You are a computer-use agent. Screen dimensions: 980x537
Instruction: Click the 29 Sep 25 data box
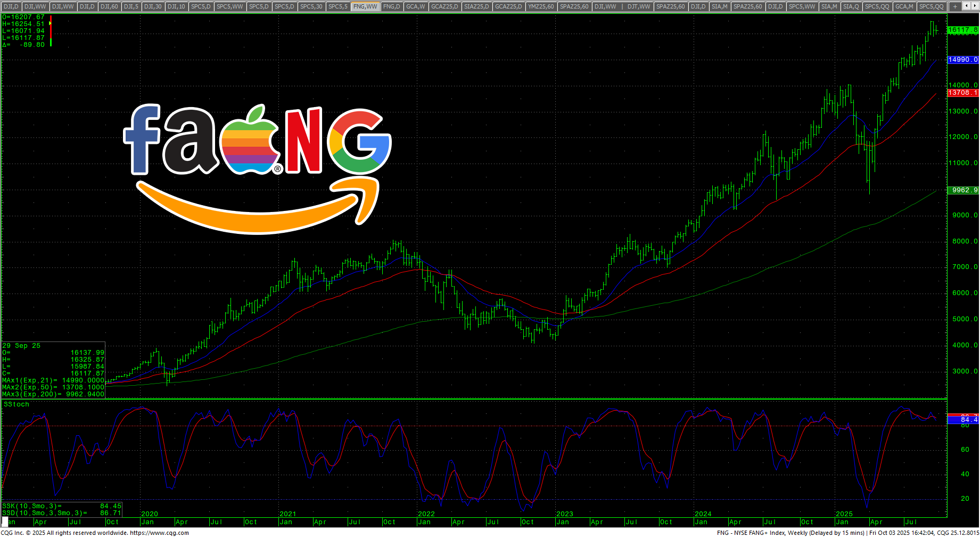click(x=53, y=370)
